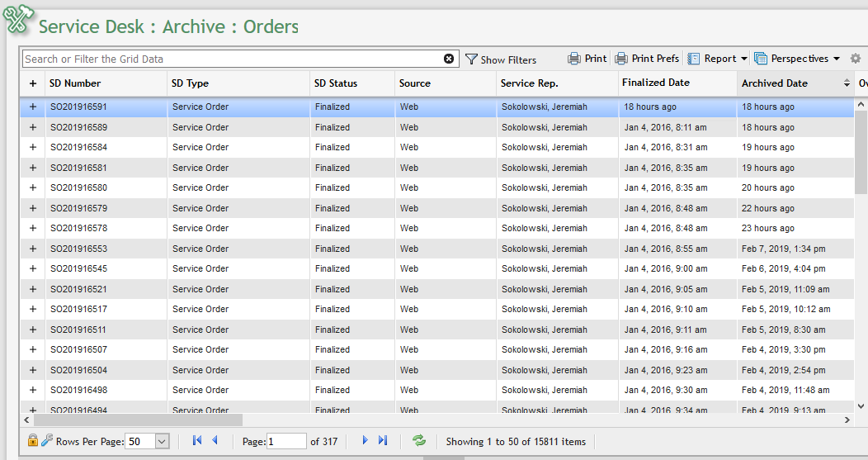868x460 pixels.
Task: Open grid settings gear icon
Action: [x=856, y=58]
